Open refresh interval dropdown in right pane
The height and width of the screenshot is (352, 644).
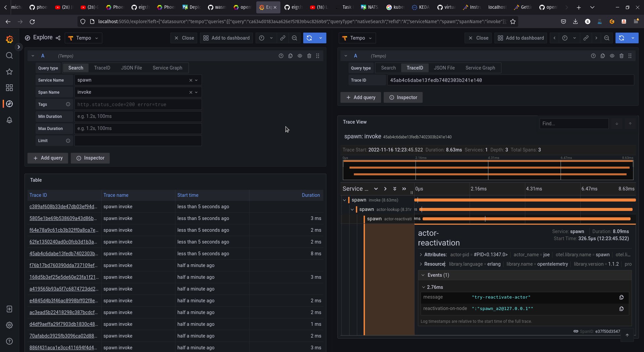click(633, 38)
